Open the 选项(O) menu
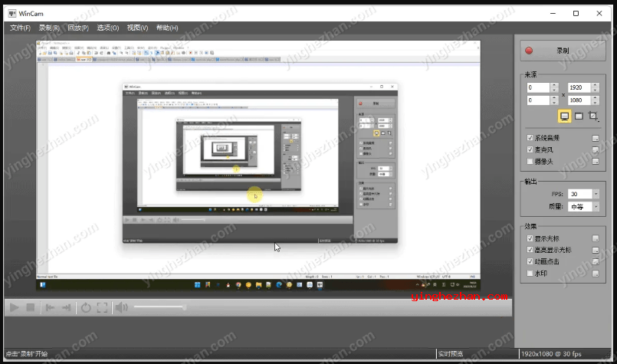This screenshot has height=364, width=617. [x=107, y=28]
